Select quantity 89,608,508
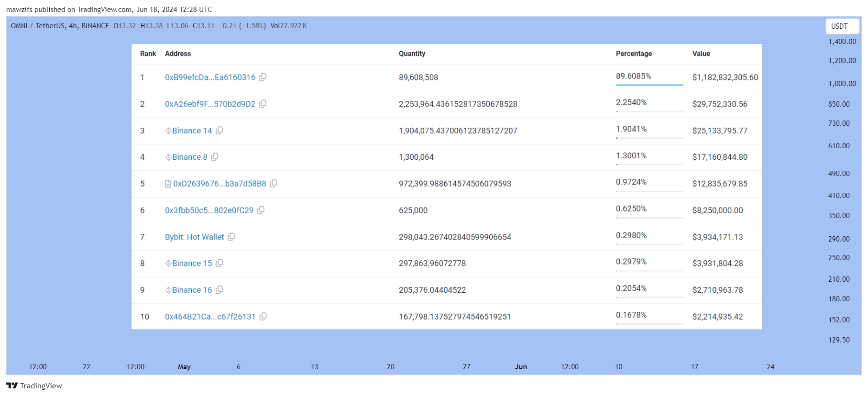This screenshot has width=868, height=396. 418,77
